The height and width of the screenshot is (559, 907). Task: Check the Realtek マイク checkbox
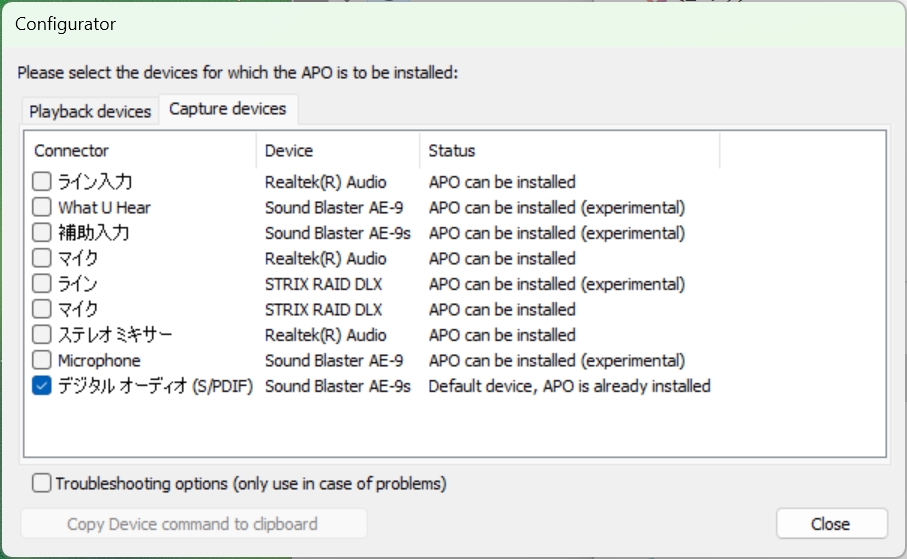(41, 259)
